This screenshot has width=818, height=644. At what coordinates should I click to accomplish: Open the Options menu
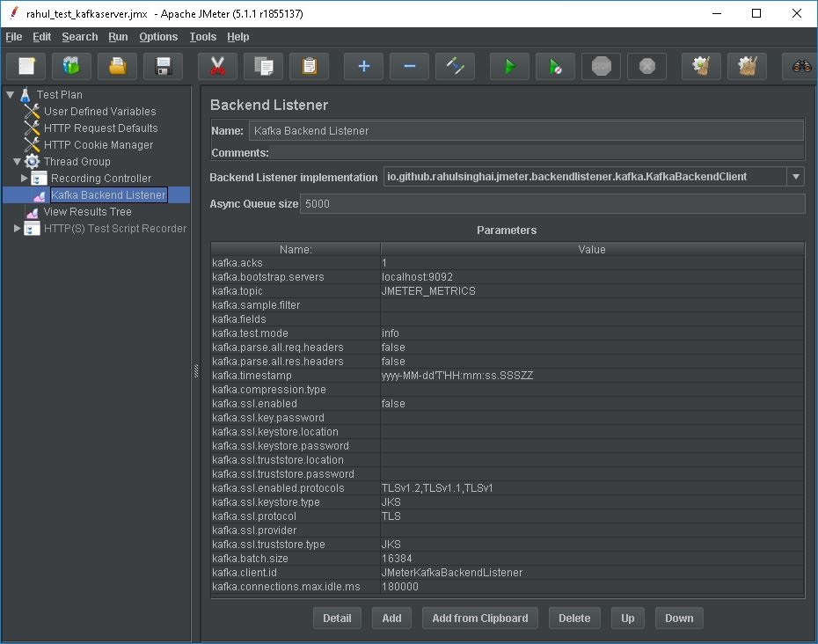(158, 37)
